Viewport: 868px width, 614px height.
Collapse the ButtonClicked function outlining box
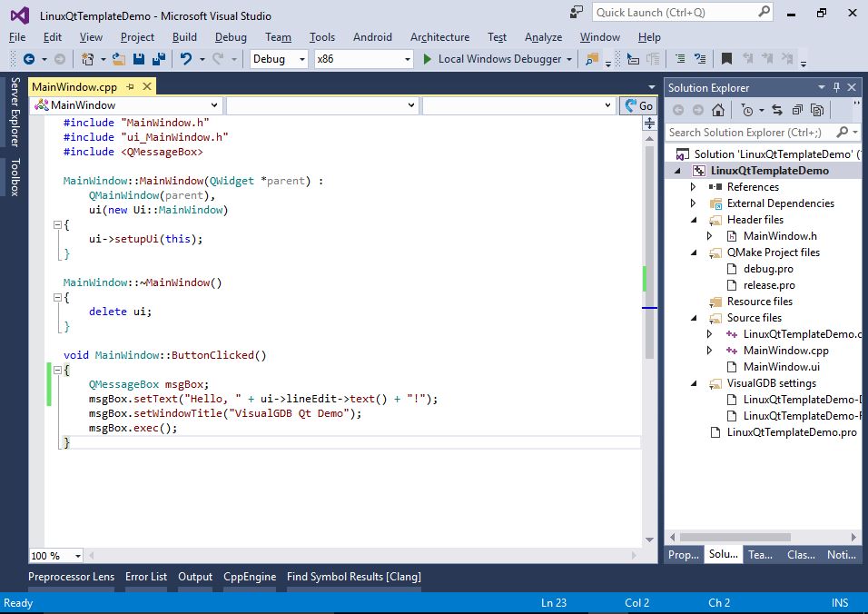55,371
